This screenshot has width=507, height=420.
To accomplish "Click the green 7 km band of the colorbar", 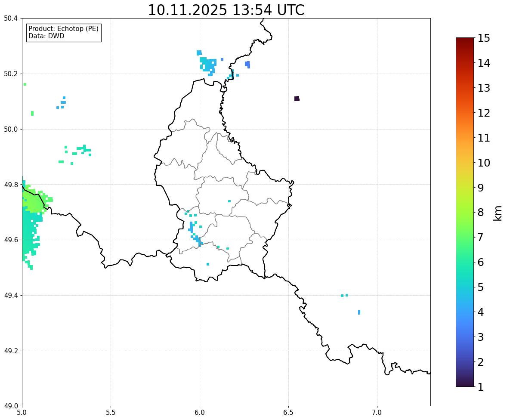I will pos(465,237).
